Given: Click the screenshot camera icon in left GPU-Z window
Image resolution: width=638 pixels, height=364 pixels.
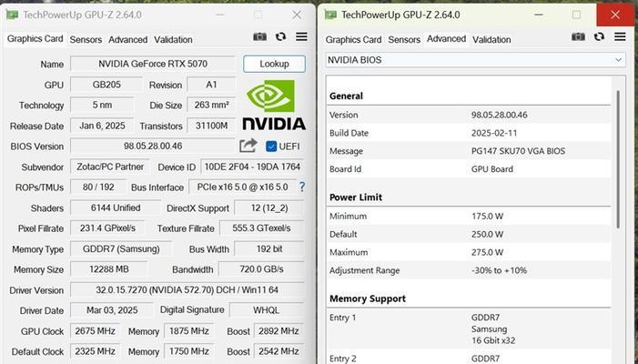Looking at the screenshot, I should click(259, 37).
